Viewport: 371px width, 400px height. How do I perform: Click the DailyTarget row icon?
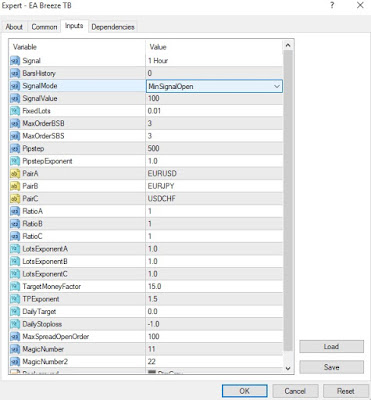coord(15,312)
